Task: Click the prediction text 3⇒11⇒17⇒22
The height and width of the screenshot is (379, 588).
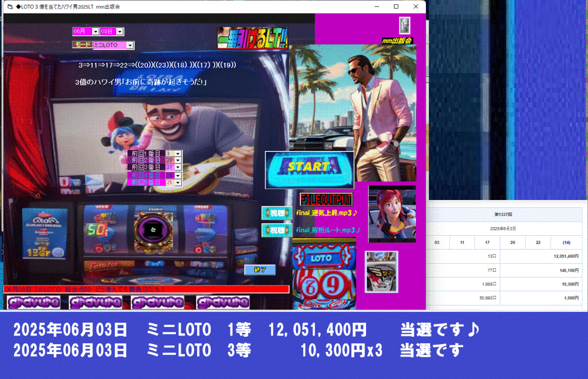Action: [x=157, y=65]
